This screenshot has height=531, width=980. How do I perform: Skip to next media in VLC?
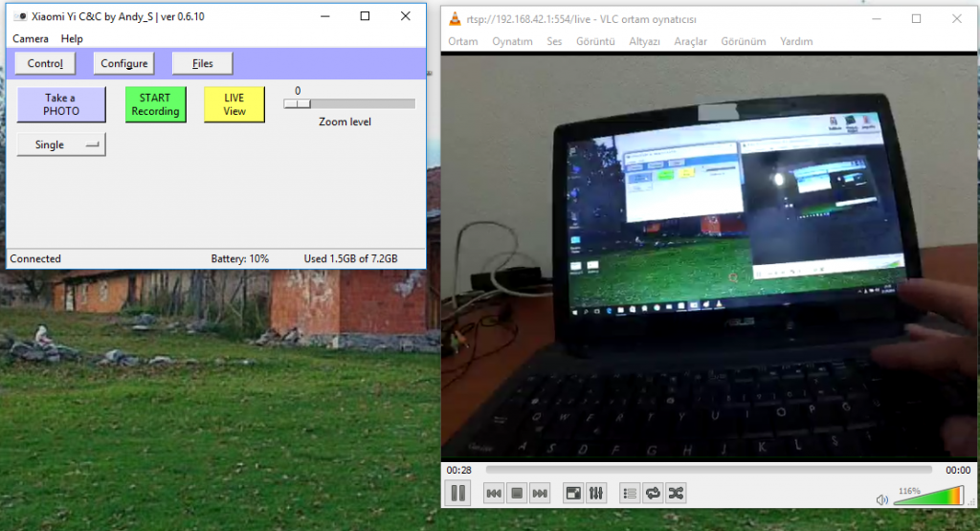pos(540,494)
